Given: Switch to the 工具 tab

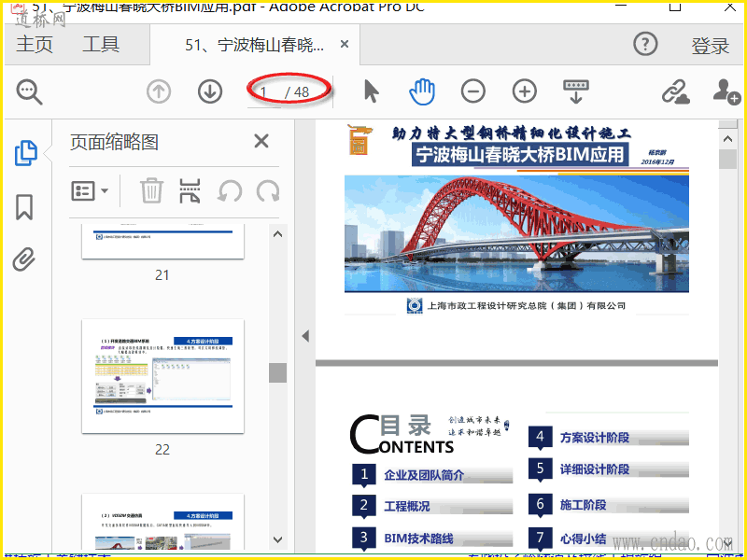Looking at the screenshot, I should click(101, 44).
